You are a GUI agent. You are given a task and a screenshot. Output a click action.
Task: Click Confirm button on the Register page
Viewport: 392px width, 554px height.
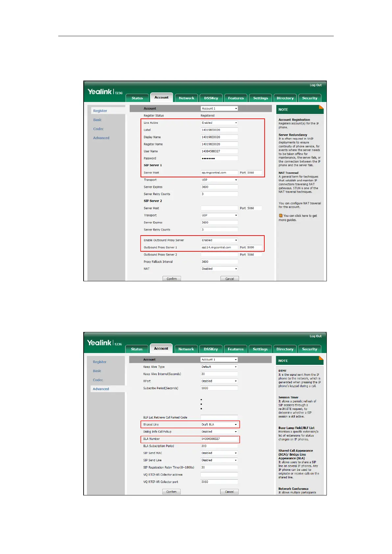coord(172,279)
